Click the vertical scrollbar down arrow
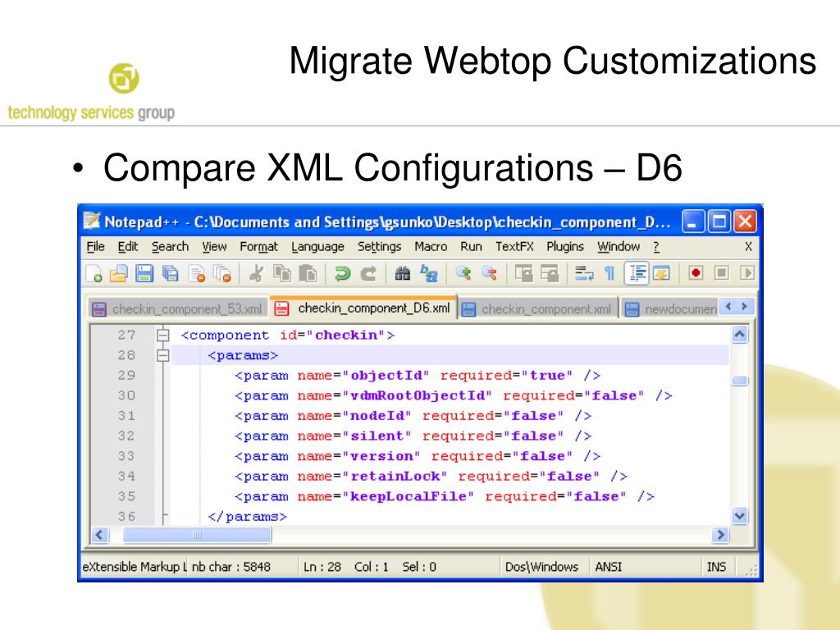 tap(740, 516)
